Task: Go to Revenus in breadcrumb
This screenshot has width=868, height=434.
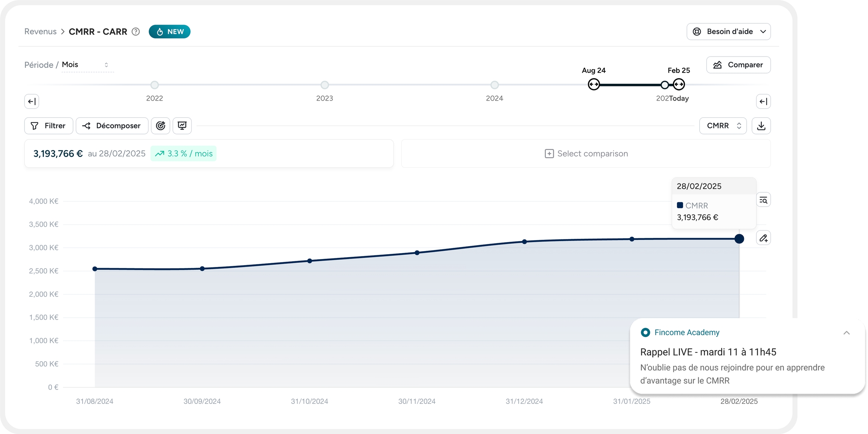Action: click(40, 32)
